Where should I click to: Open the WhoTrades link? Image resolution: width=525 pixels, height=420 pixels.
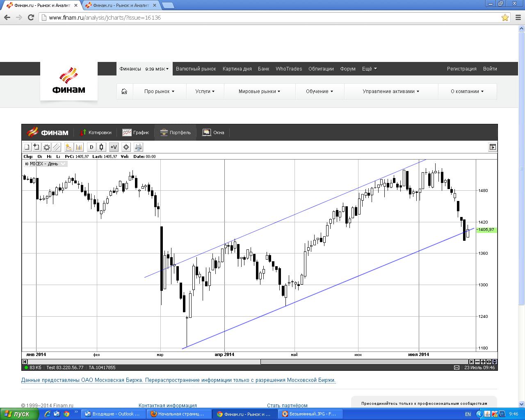pos(289,69)
